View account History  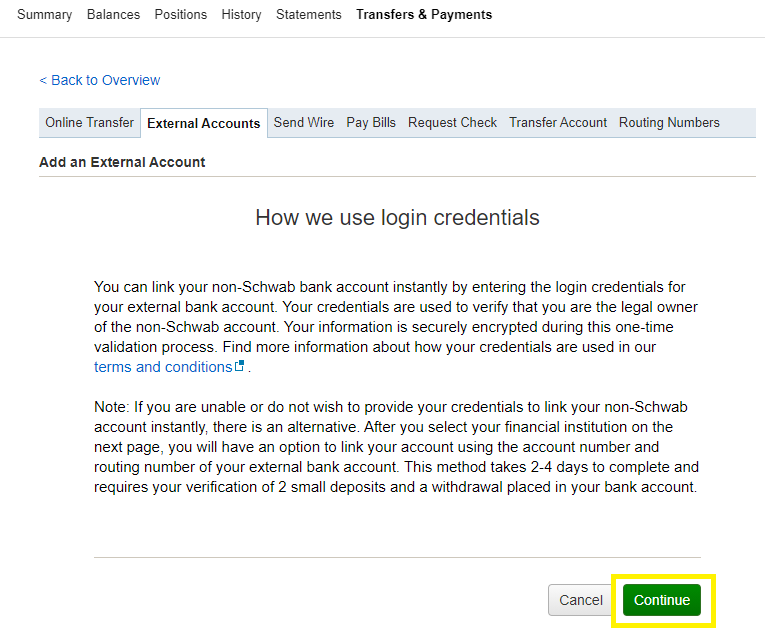(x=241, y=15)
